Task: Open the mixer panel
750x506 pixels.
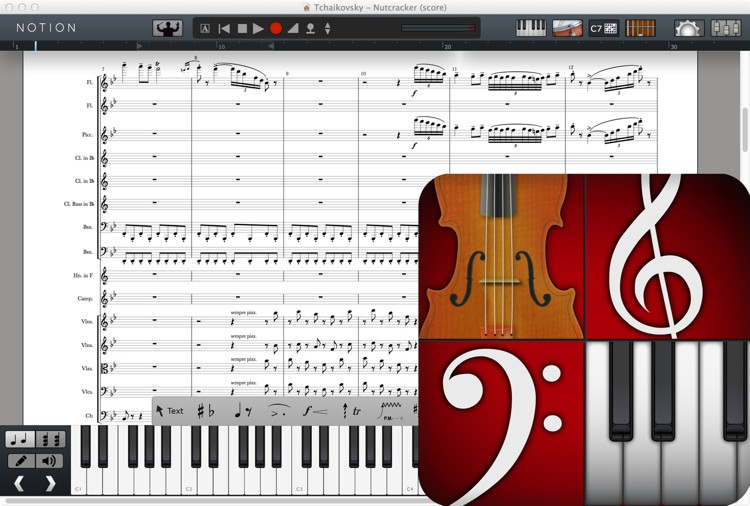Action: [725, 28]
